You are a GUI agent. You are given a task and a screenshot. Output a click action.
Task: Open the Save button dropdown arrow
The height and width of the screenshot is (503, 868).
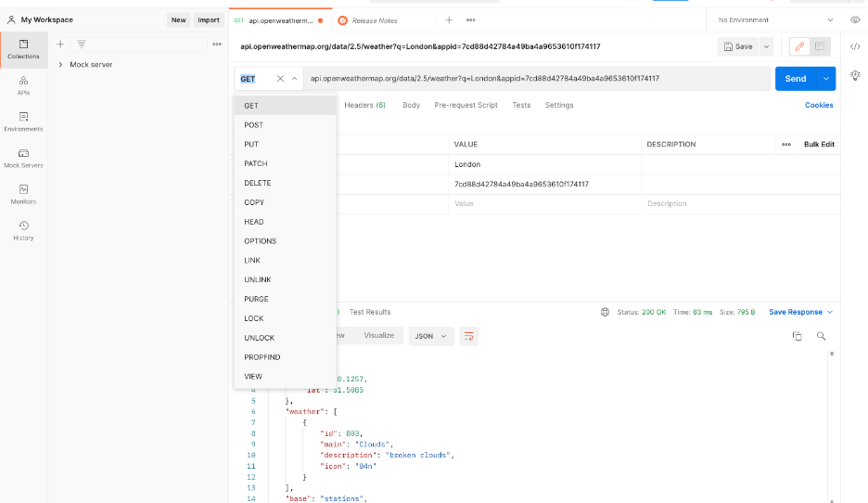click(x=766, y=46)
